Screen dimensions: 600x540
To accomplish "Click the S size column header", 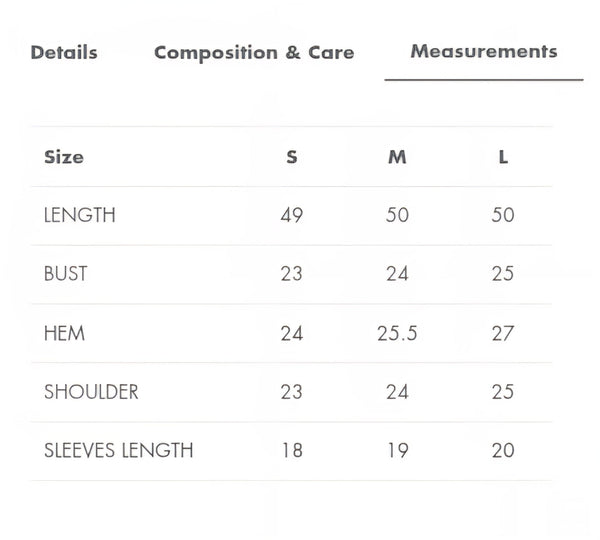I will click(x=292, y=157).
